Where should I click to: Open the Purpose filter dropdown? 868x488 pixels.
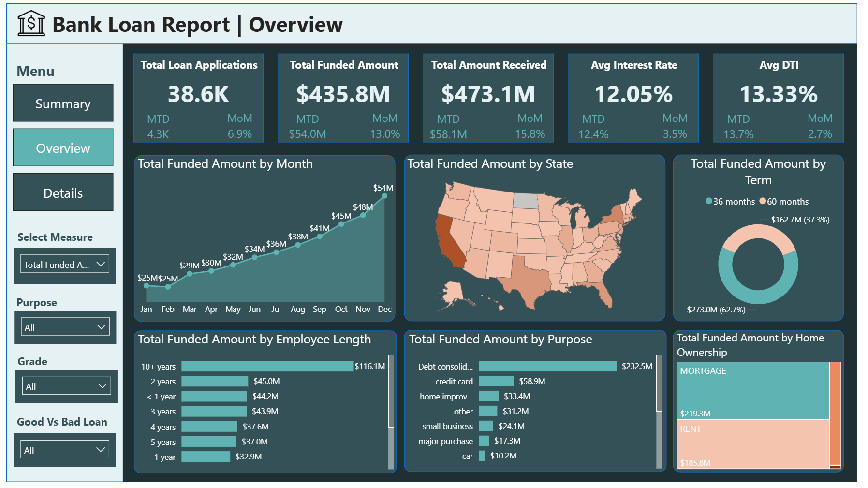tap(65, 327)
